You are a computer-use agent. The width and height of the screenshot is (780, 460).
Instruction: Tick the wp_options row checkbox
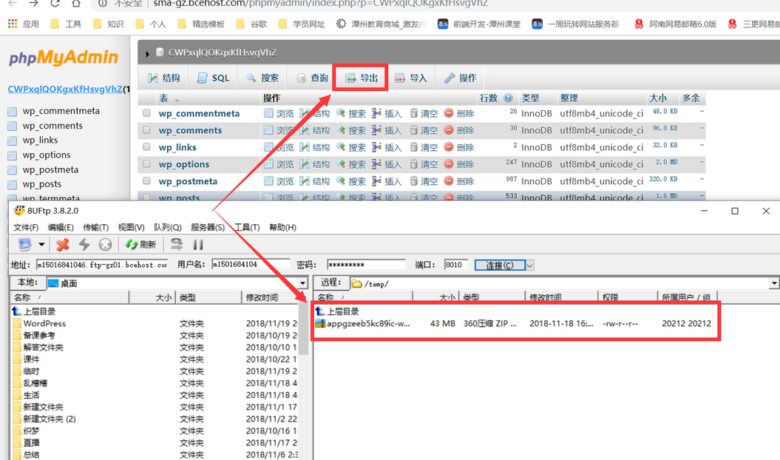pyautogui.click(x=146, y=164)
